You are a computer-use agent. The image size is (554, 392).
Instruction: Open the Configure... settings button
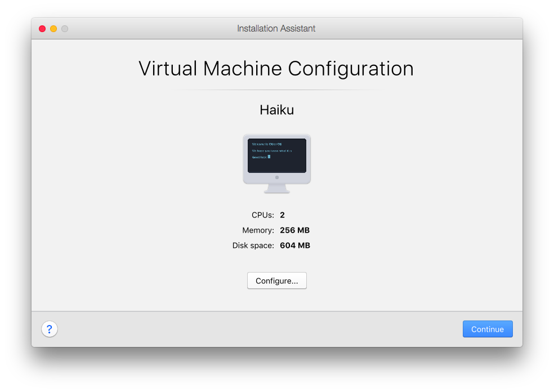point(276,280)
